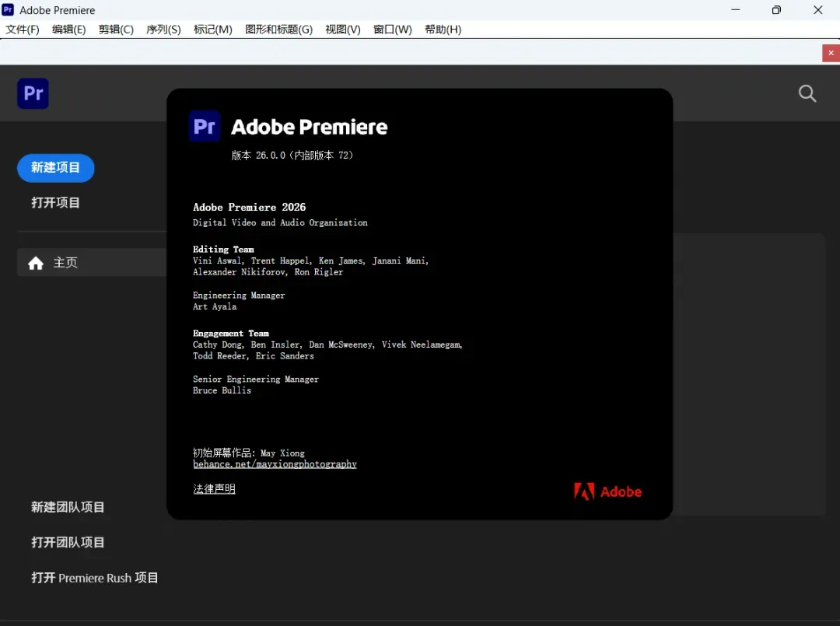The width and height of the screenshot is (840, 626).
Task: Close the Adobe Premiere window
Action: [x=818, y=9]
